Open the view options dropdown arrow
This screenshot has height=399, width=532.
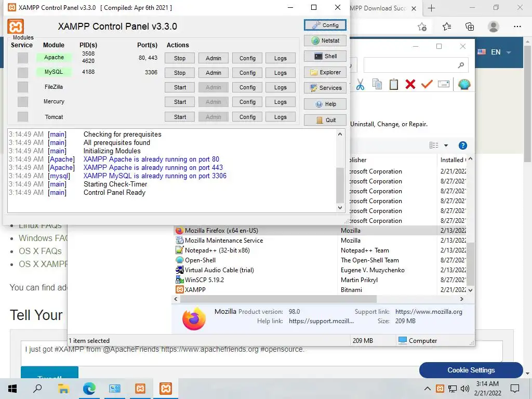[446, 145]
